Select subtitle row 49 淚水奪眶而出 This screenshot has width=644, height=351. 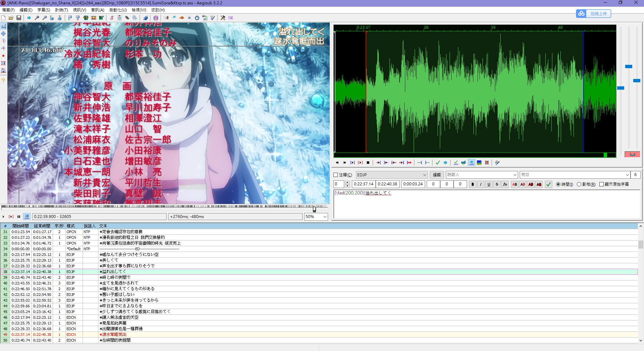319,335
